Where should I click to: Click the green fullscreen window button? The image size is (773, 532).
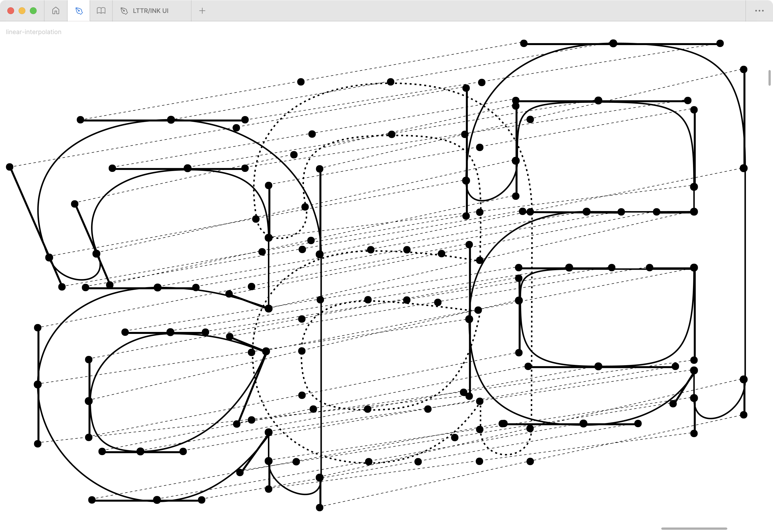[x=33, y=11]
